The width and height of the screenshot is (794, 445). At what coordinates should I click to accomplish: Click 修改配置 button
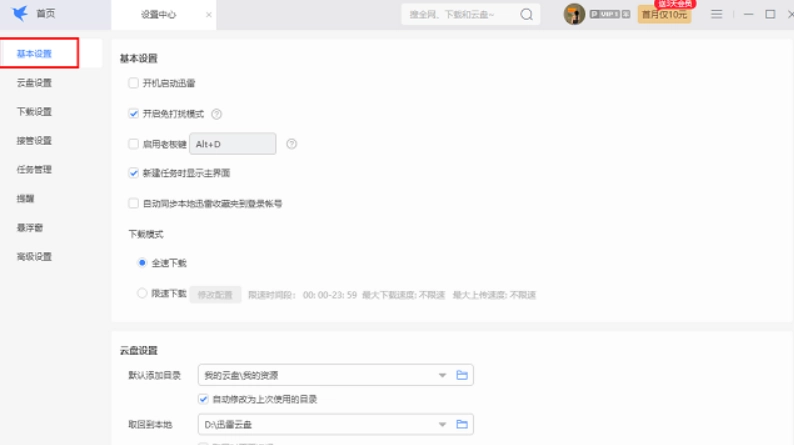[215, 295]
